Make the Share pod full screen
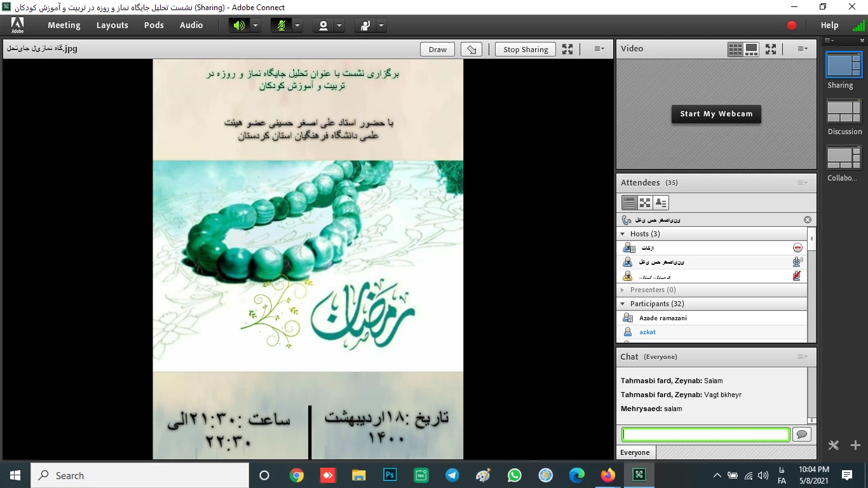The height and width of the screenshot is (488, 868). [x=567, y=50]
